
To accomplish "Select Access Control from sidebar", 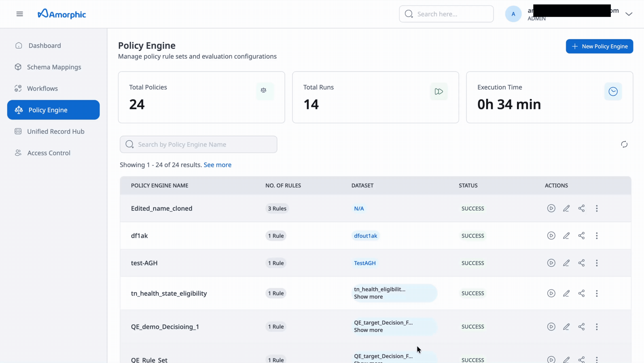I will pos(49,153).
